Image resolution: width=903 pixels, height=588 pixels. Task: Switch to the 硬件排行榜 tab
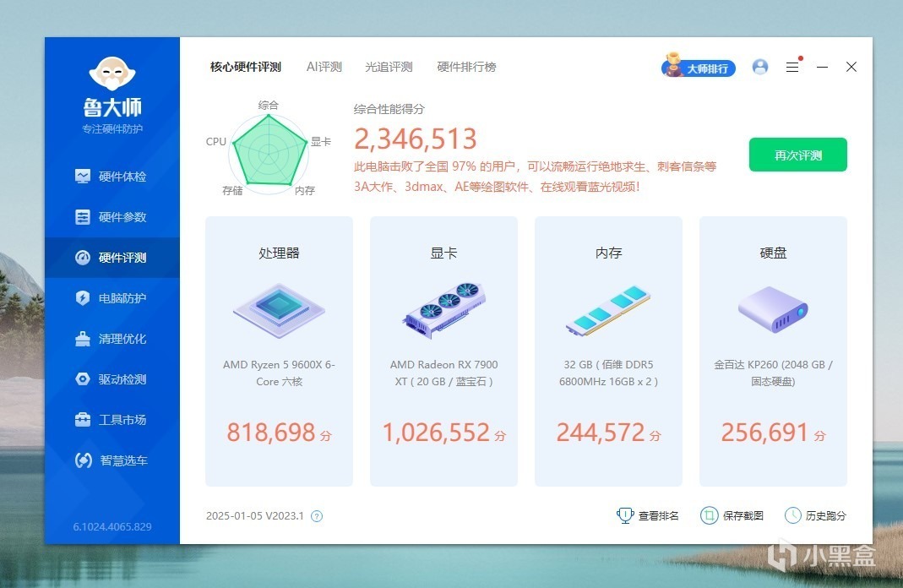466,67
